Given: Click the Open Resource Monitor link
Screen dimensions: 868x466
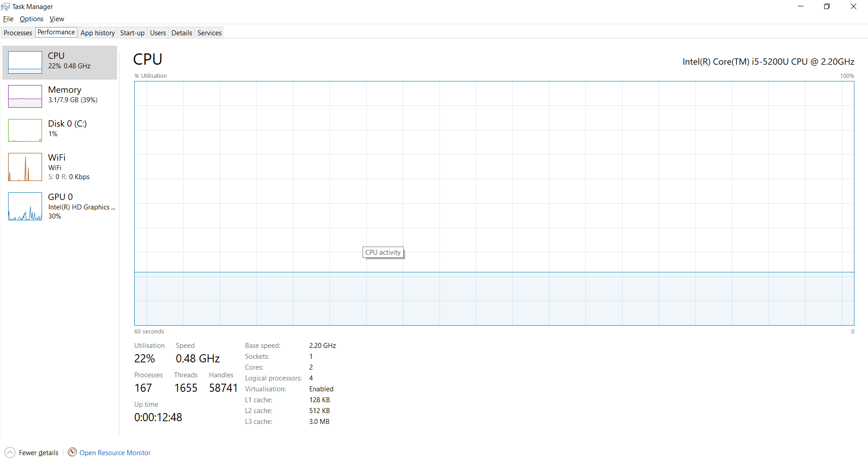Looking at the screenshot, I should (115, 453).
